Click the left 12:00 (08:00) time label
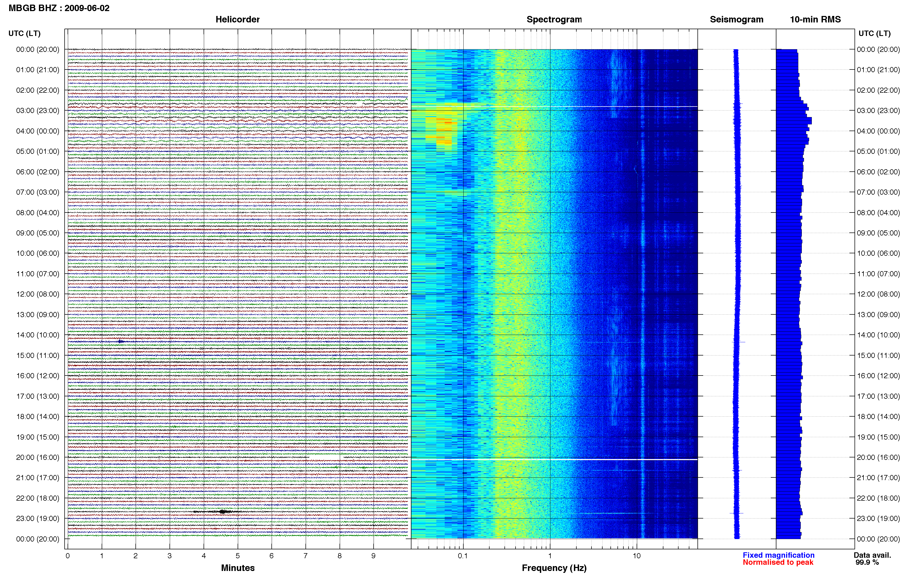This screenshot has width=924, height=578. tap(38, 294)
